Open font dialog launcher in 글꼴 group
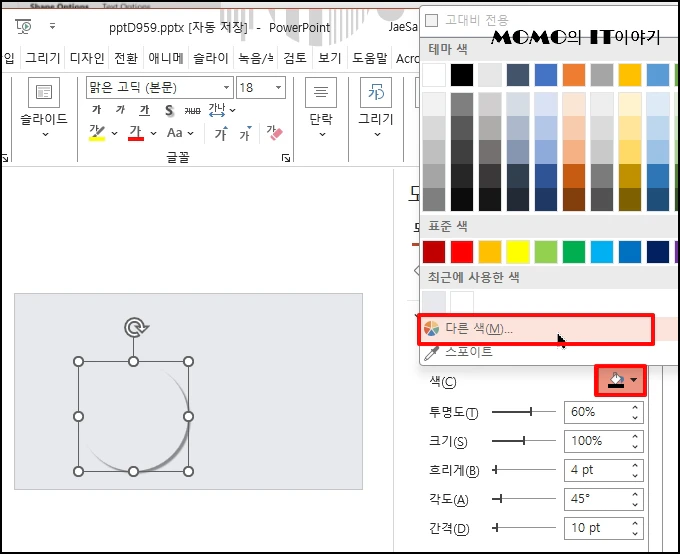Screen dimensions: 680x554 [286, 158]
